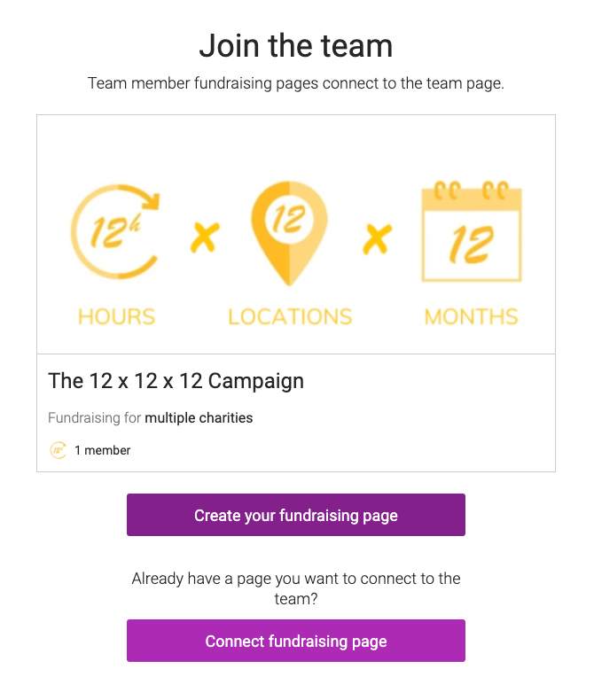The width and height of the screenshot is (594, 700).
Task: Click the yellow X between clock and location pin
Action: coord(205,237)
